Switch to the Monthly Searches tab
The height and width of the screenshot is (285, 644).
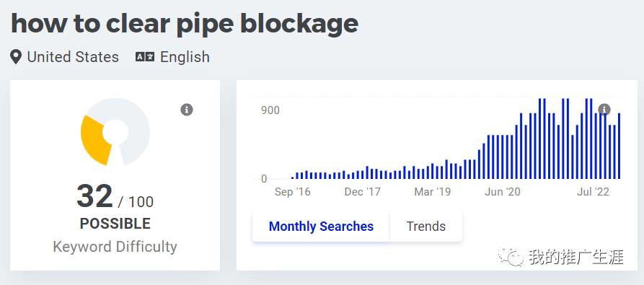pyautogui.click(x=321, y=227)
